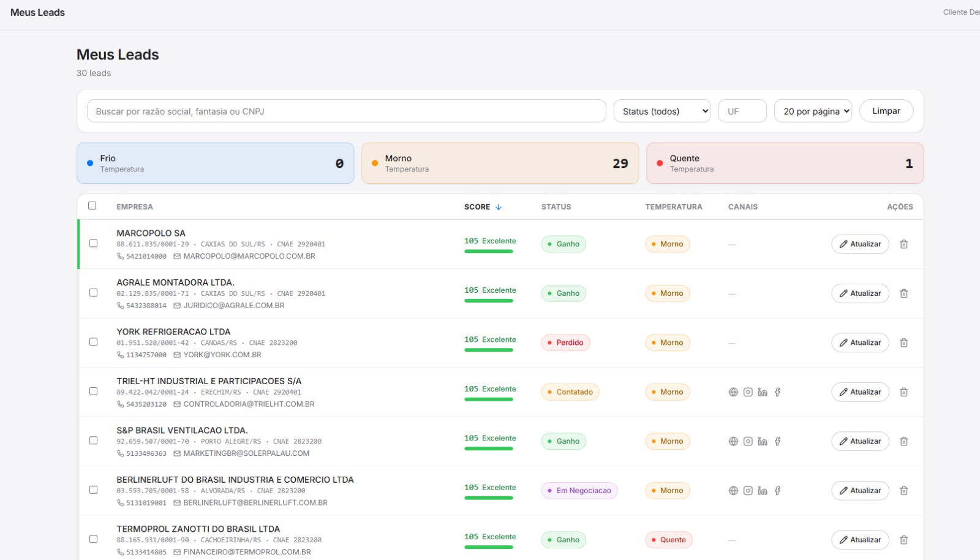Image resolution: width=980 pixels, height=560 pixels.
Task: Delete the MARCOPOLO SA lead
Action: pyautogui.click(x=903, y=244)
